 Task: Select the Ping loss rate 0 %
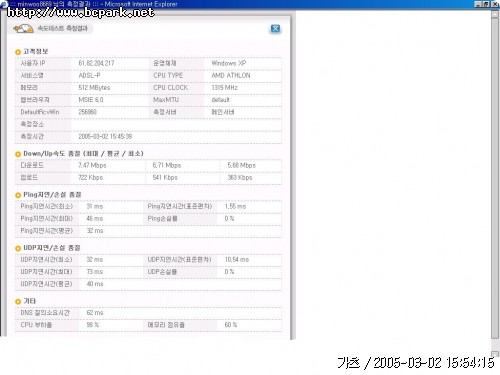[229, 218]
